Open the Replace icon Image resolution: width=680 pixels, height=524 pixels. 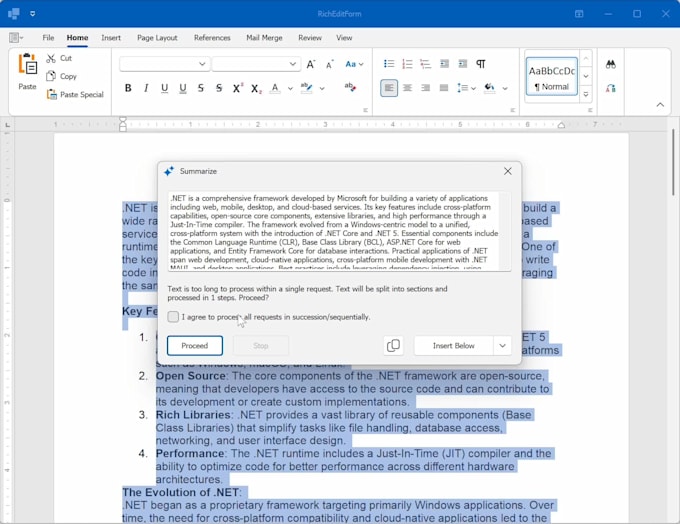click(611, 88)
